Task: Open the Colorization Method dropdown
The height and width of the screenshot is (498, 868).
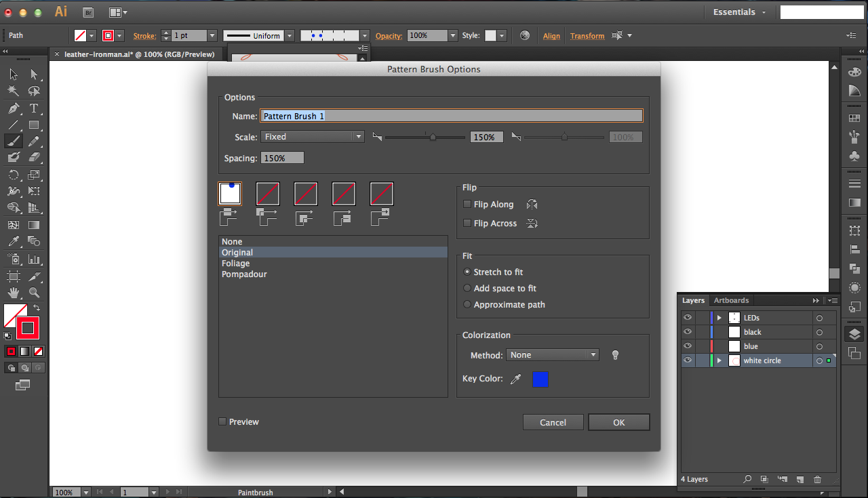Action: [x=553, y=355]
